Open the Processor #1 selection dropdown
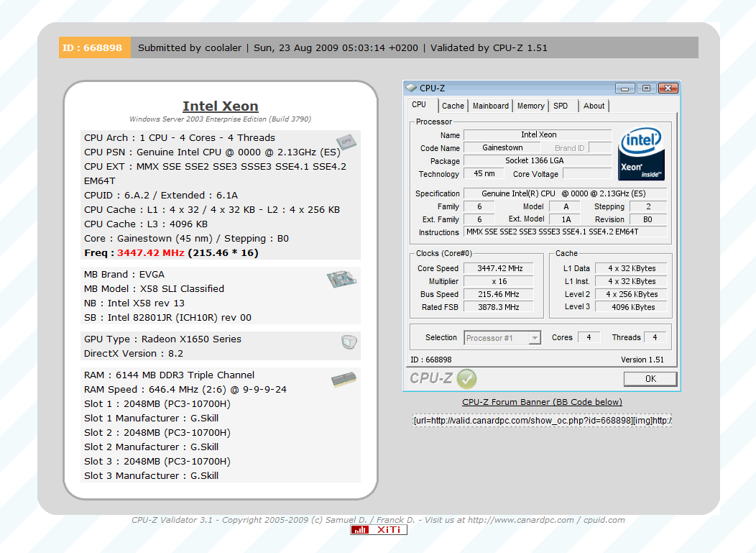756x553 pixels. pyautogui.click(x=502, y=338)
